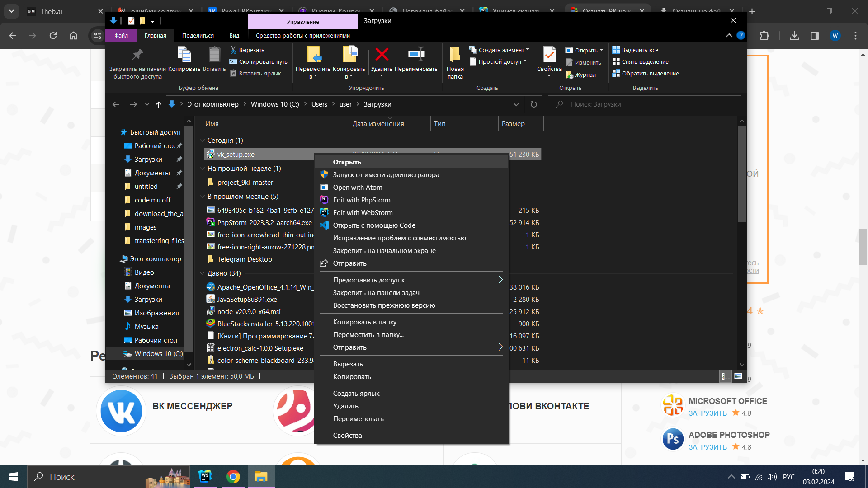Click Выделить все in ribbon
Viewport: 868px width, 488px height.
(x=635, y=50)
